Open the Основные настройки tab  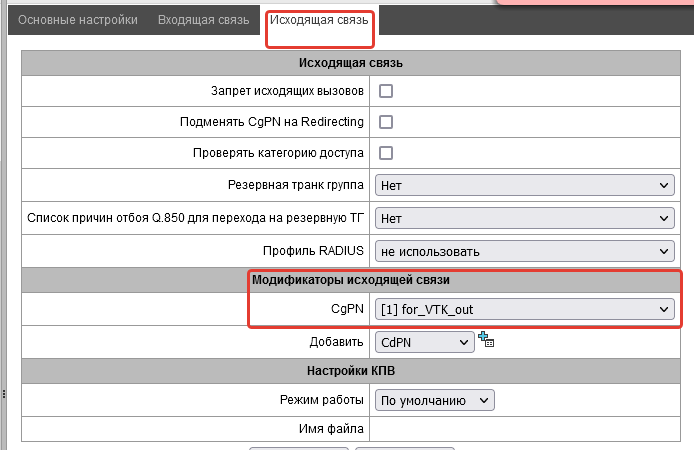point(78,20)
